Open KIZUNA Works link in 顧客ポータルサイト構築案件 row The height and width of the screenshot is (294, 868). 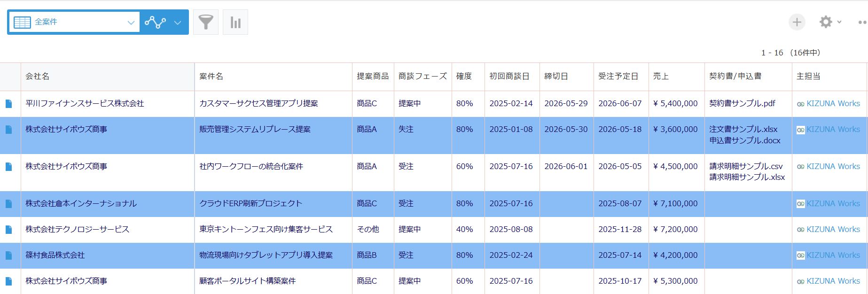coord(833,281)
